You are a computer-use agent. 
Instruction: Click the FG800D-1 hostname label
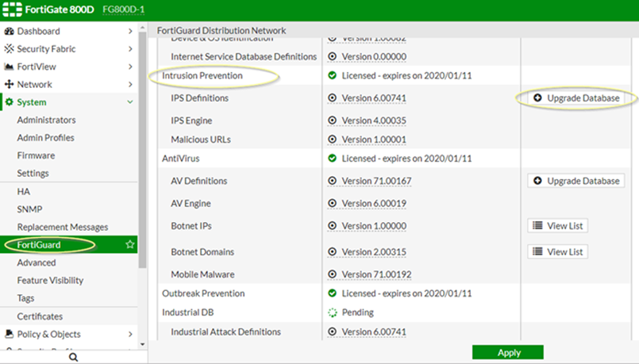click(x=124, y=10)
